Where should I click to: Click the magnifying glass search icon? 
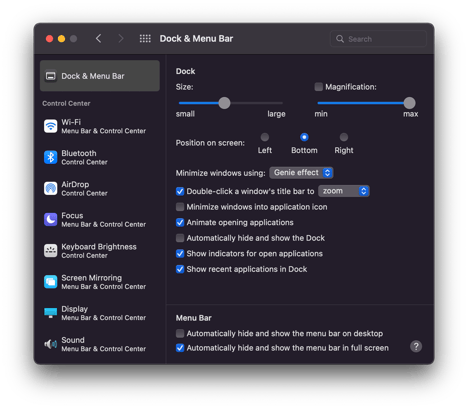point(340,39)
